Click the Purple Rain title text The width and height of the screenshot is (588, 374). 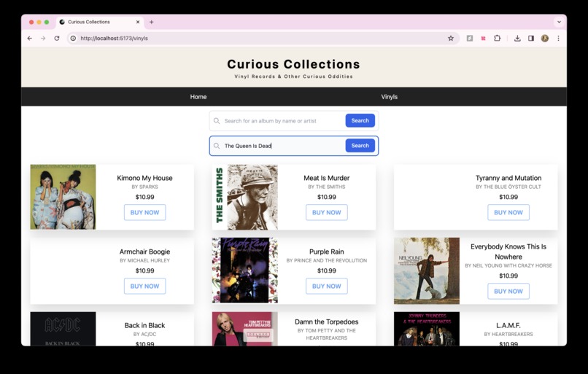tap(327, 252)
